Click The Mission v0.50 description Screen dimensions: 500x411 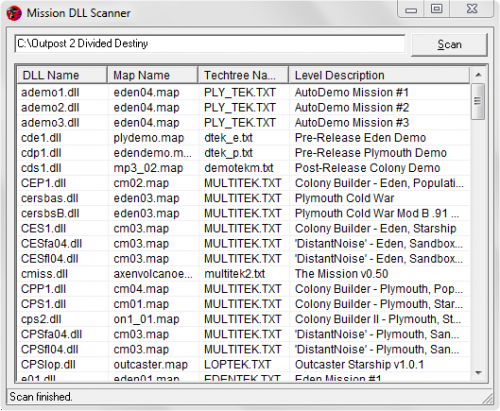pyautogui.click(x=342, y=274)
